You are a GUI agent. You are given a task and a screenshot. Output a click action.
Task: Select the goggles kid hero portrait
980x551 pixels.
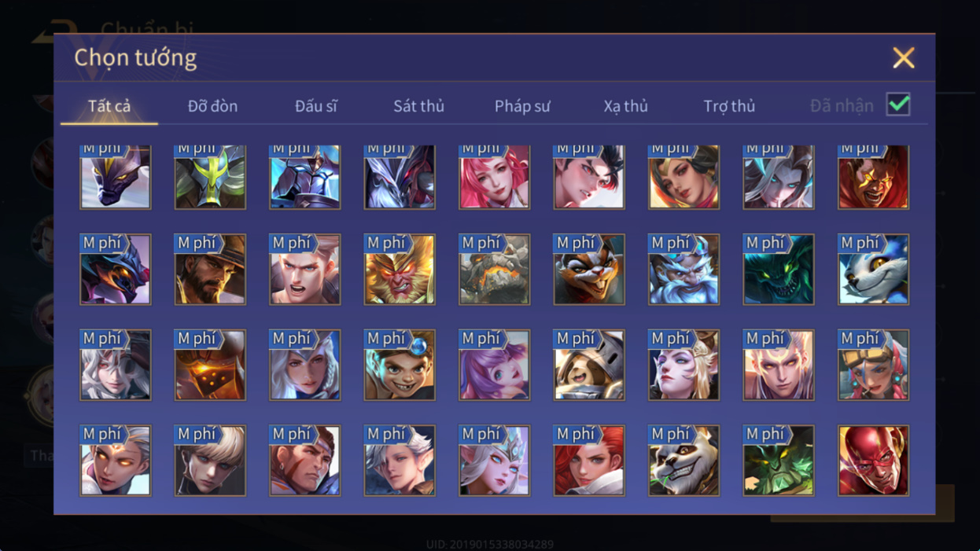point(400,365)
